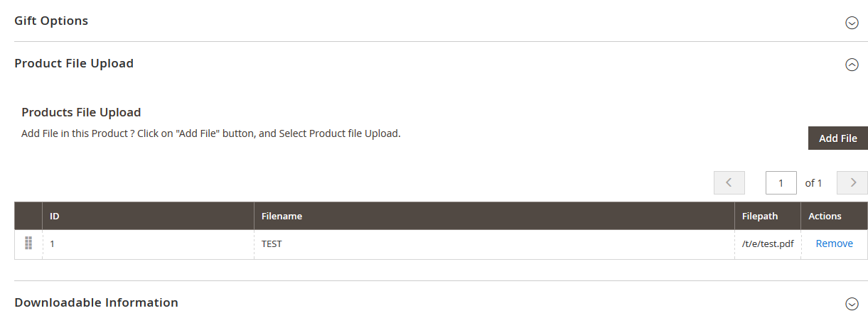This screenshot has height=323, width=868.
Task: Open the Downloadable Information section title
Action: (96, 302)
